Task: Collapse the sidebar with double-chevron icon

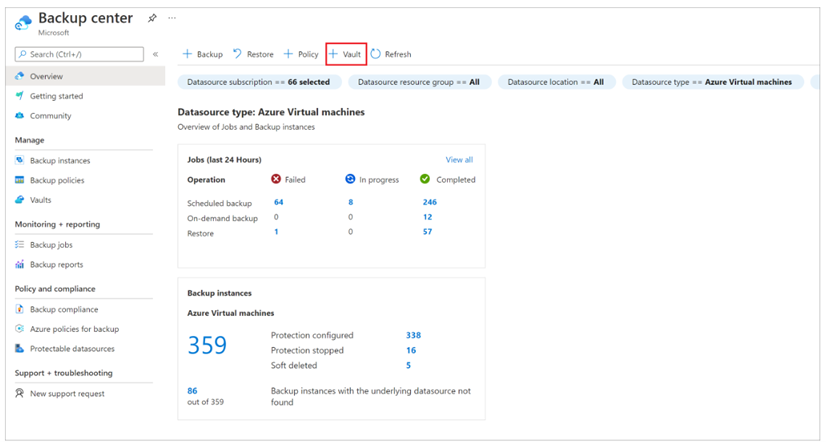Action: (x=155, y=54)
